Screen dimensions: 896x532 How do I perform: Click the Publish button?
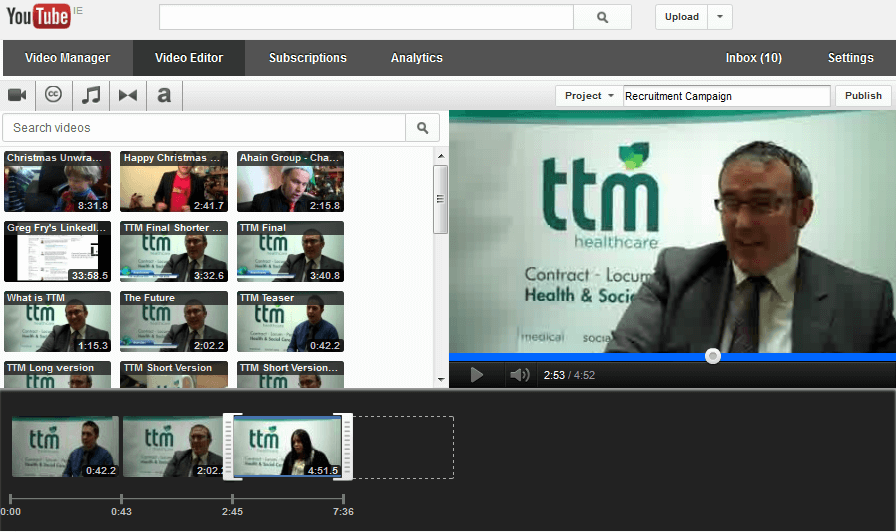(863, 96)
